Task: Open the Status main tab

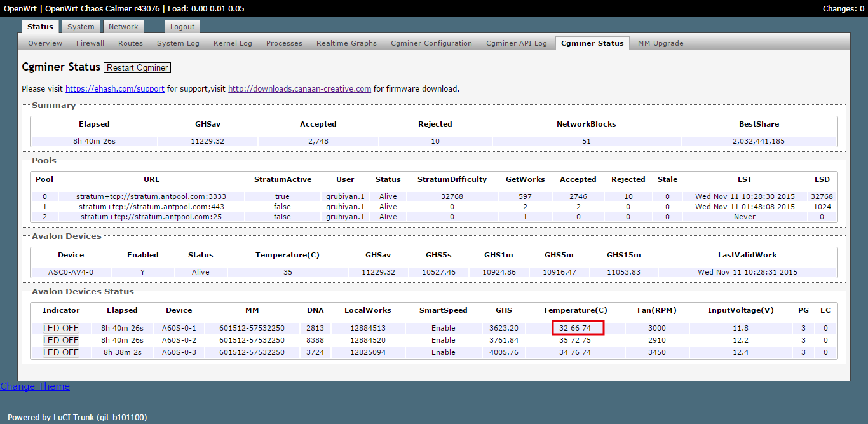Action: pos(40,27)
